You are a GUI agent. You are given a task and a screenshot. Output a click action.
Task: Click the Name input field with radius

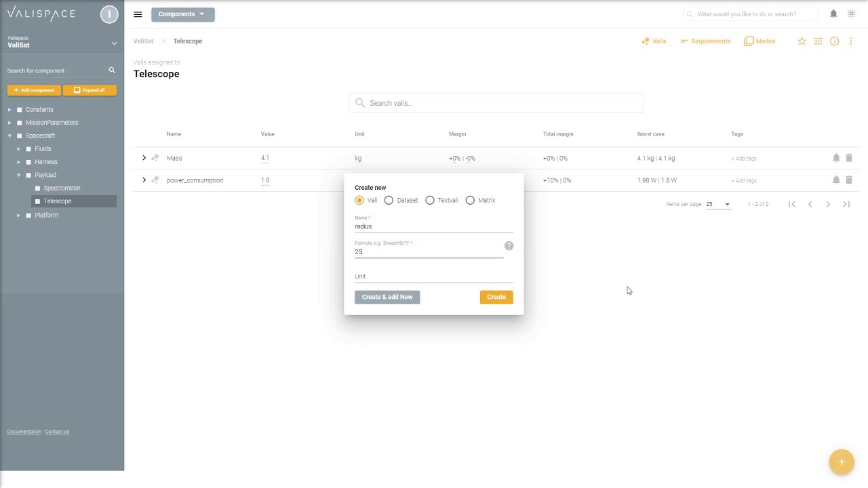point(433,226)
